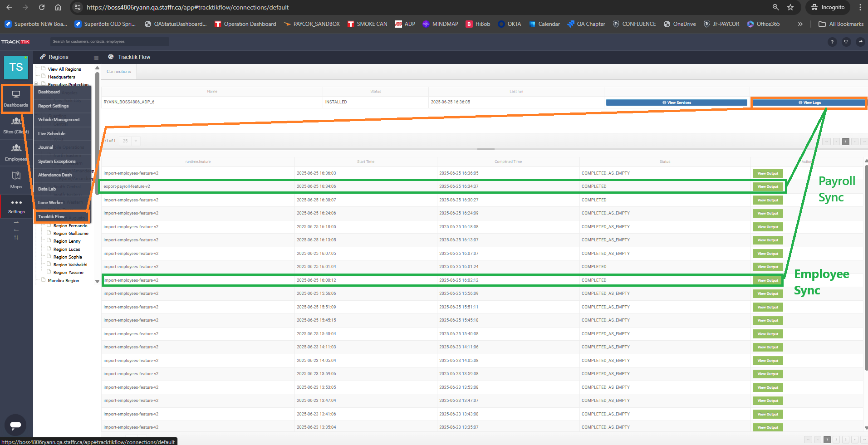Go back in browser history
Image resolution: width=868 pixels, height=445 pixels.
pos(9,7)
